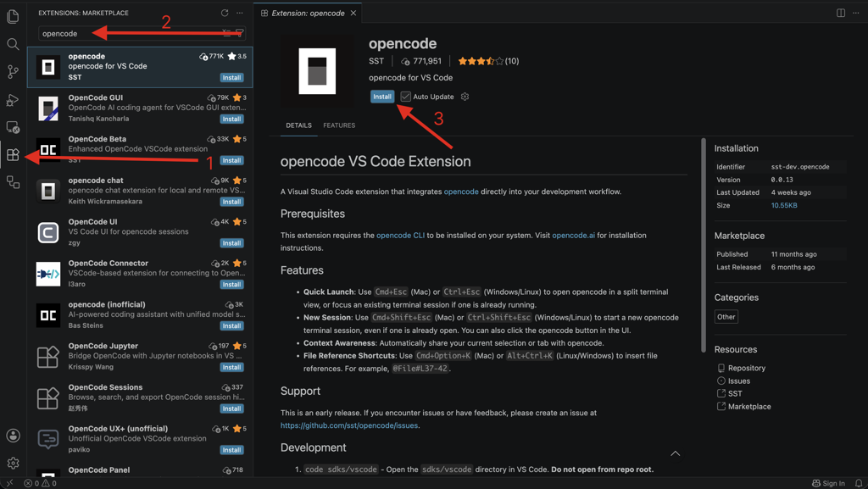Show errors and warnings in the status bar

tap(40, 483)
